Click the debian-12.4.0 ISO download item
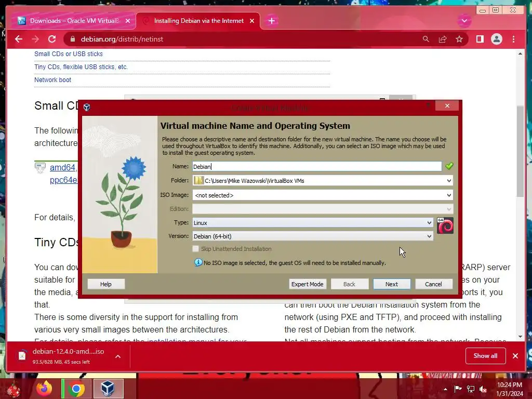Viewport: 532px width, 399px height. coord(68,356)
